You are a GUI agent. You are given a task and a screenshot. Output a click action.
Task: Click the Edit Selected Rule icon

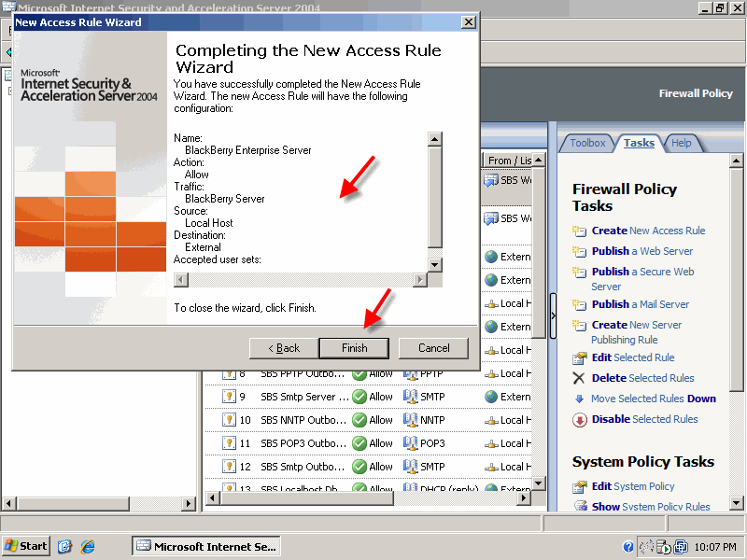tap(579, 358)
